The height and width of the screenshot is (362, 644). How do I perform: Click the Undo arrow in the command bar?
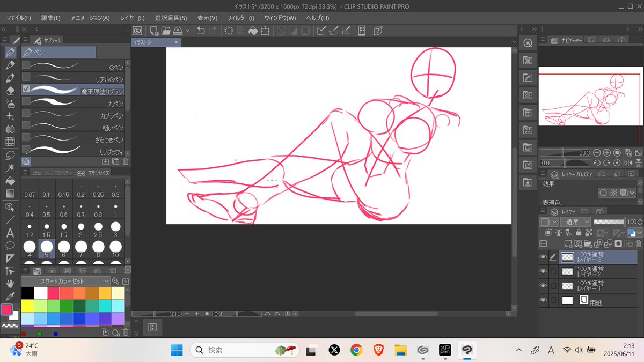click(201, 31)
